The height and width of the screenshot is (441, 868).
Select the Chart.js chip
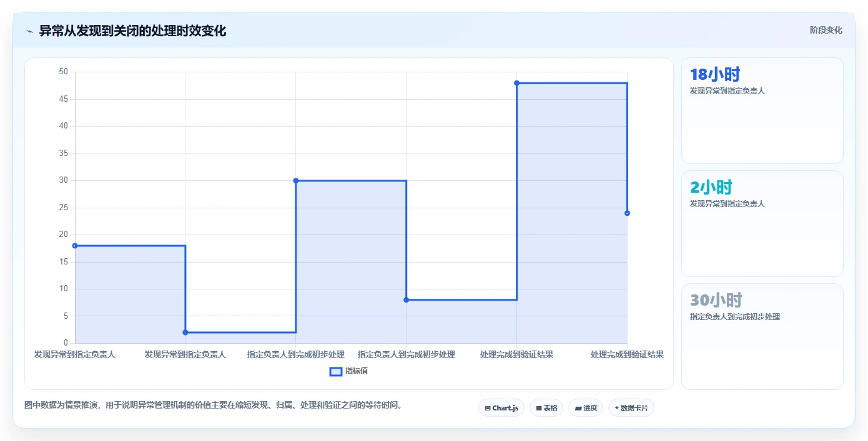point(501,408)
